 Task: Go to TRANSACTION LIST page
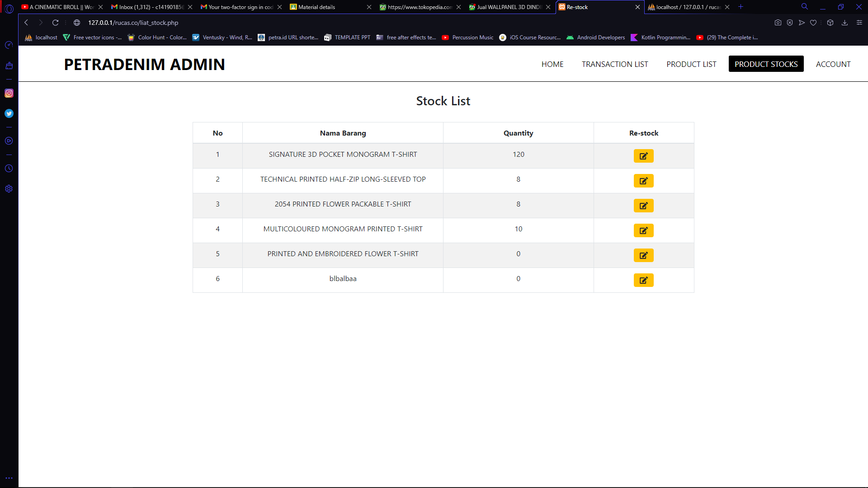click(x=615, y=64)
